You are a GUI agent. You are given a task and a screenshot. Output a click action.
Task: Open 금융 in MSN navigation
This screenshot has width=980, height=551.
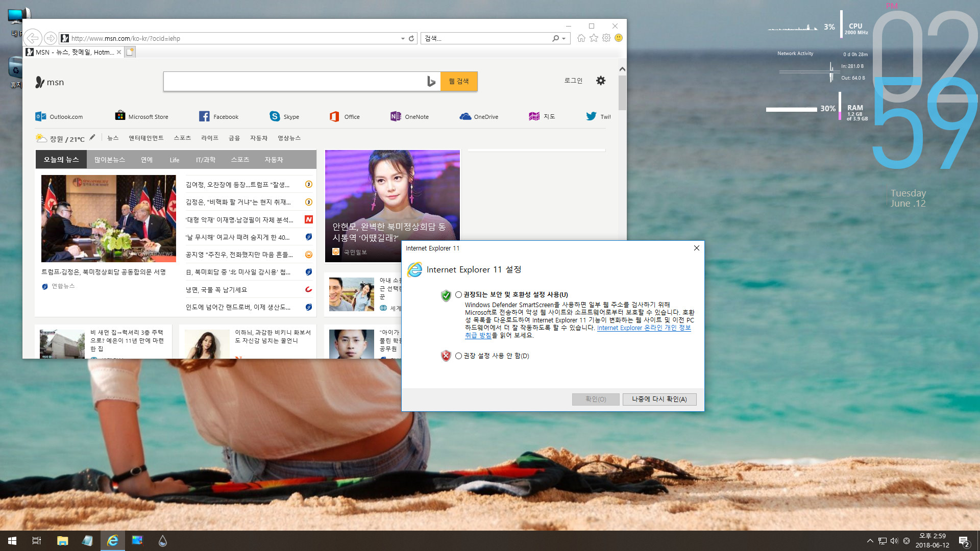pyautogui.click(x=234, y=138)
